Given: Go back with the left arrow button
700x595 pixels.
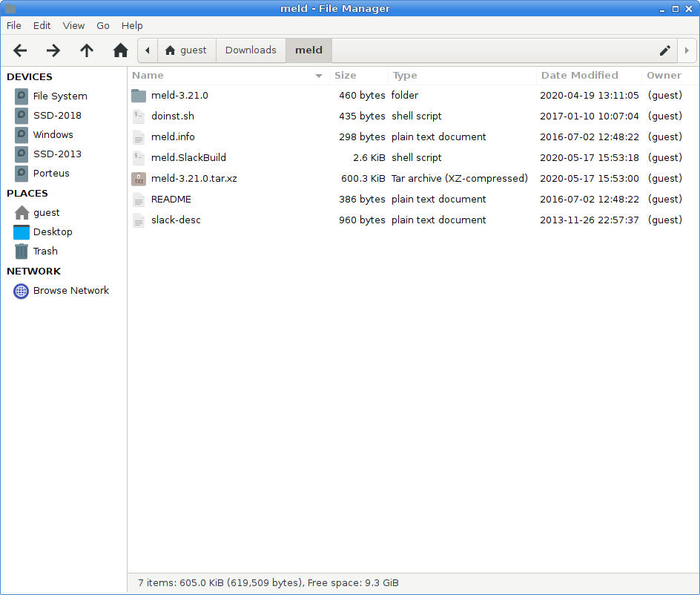Looking at the screenshot, I should coord(20,50).
